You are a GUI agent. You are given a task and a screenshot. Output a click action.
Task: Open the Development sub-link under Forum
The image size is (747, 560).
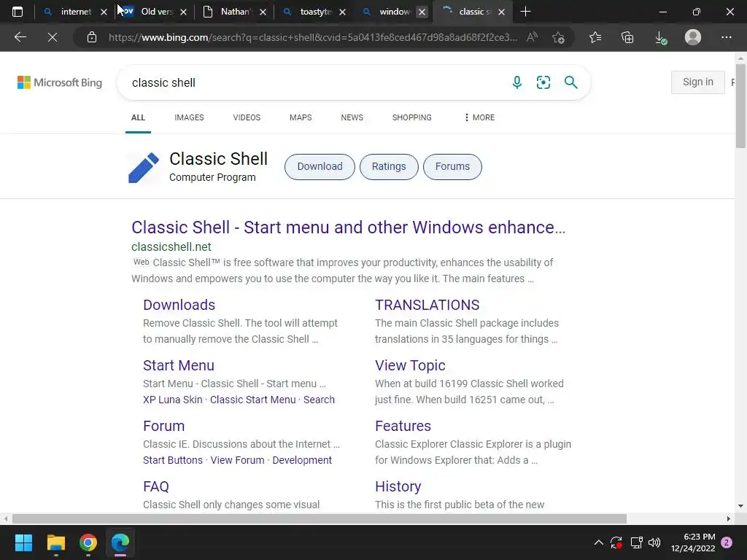pos(302,460)
